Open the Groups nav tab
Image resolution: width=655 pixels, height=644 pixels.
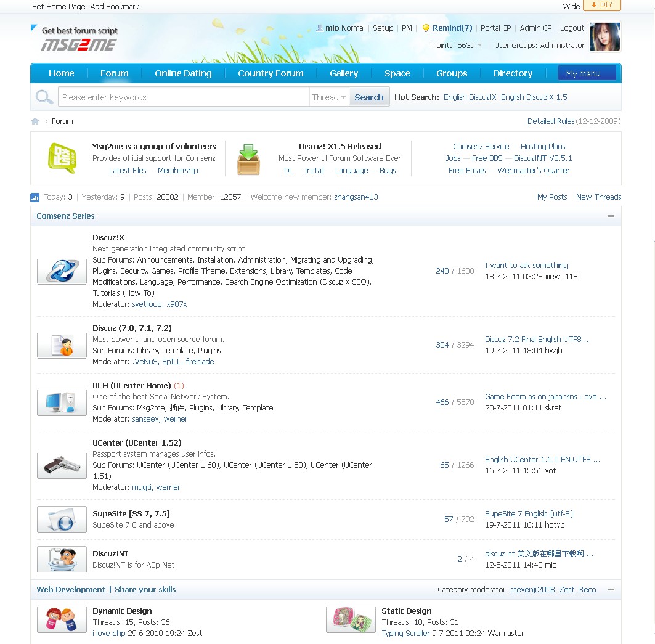(x=452, y=73)
